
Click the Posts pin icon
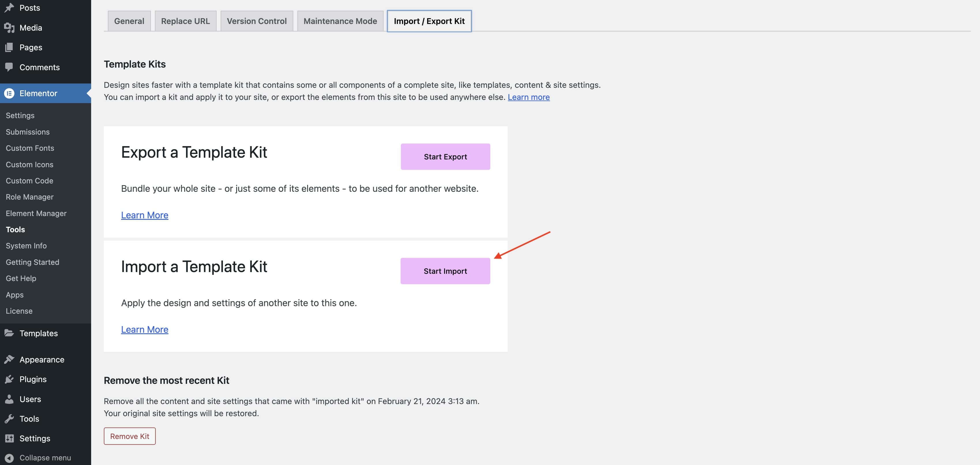point(9,8)
